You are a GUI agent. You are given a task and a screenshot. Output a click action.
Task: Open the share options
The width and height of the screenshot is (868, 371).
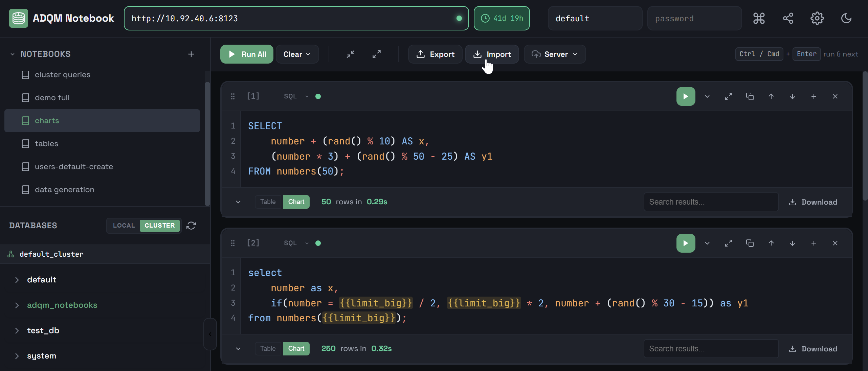click(x=788, y=18)
